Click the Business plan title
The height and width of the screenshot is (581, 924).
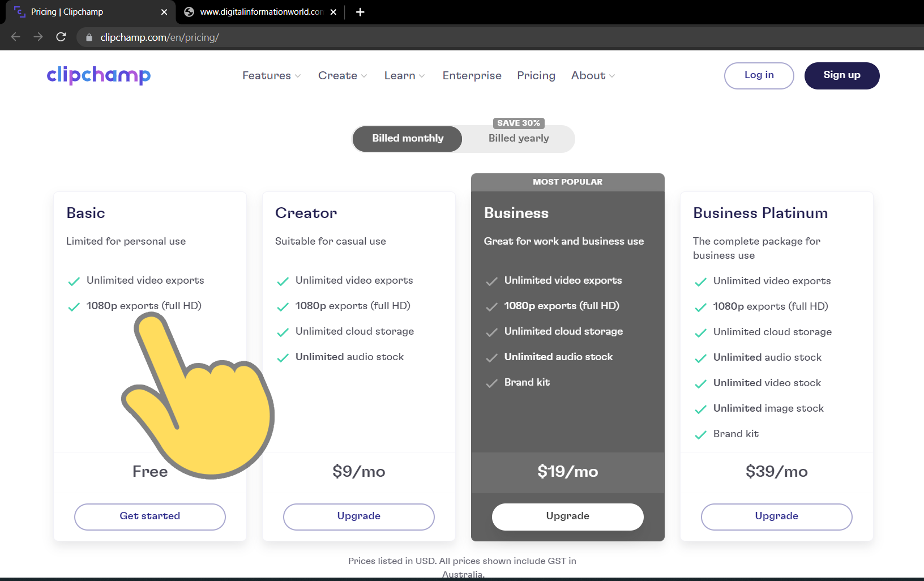516,213
